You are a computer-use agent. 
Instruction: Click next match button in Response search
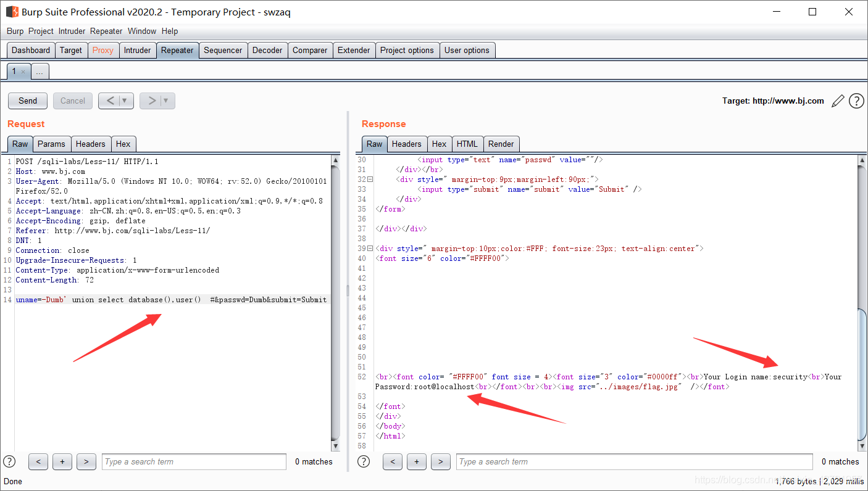[x=441, y=461]
